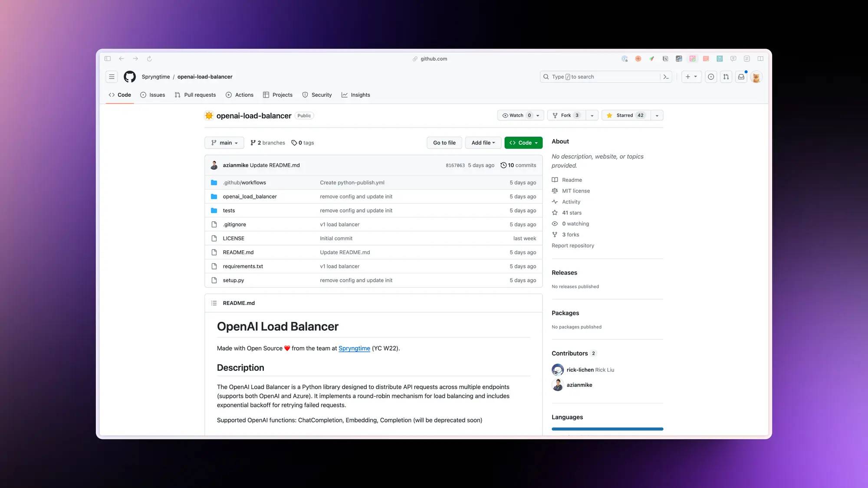The width and height of the screenshot is (868, 488).
Task: Switch to the Code tab
Action: pyautogui.click(x=120, y=95)
